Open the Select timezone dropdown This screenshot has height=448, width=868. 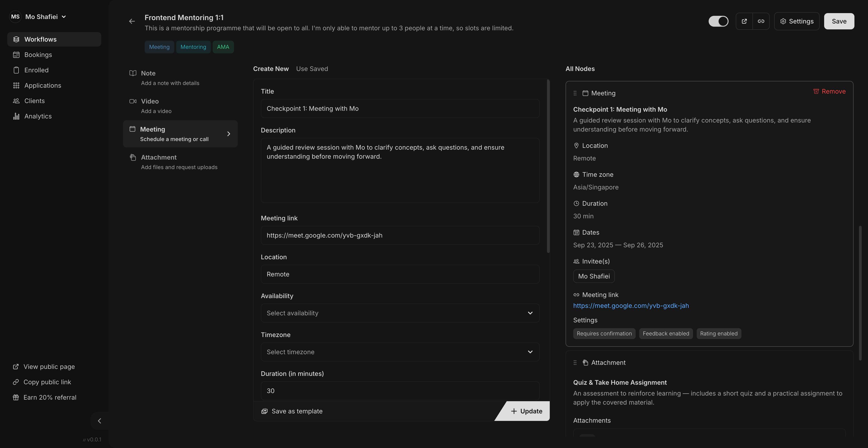point(400,352)
